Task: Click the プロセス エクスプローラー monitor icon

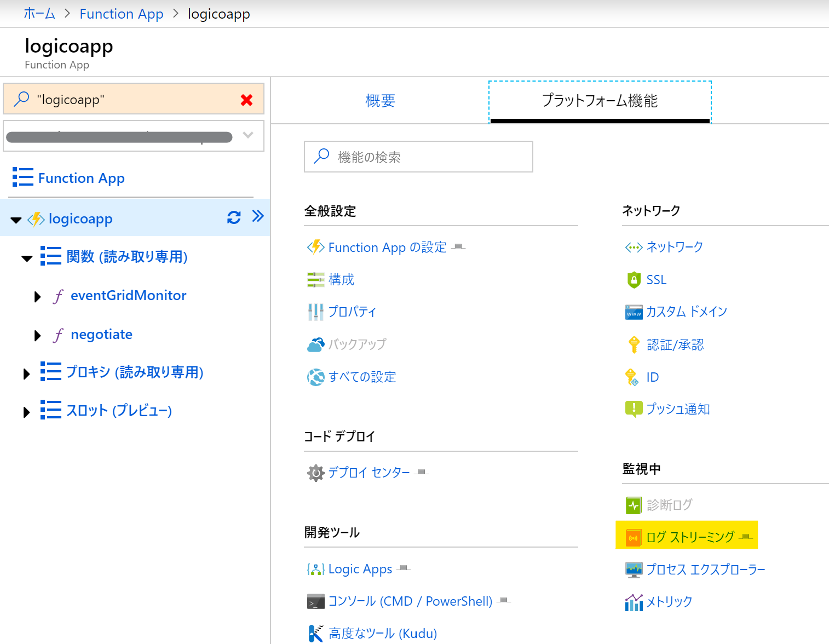Action: (x=634, y=570)
